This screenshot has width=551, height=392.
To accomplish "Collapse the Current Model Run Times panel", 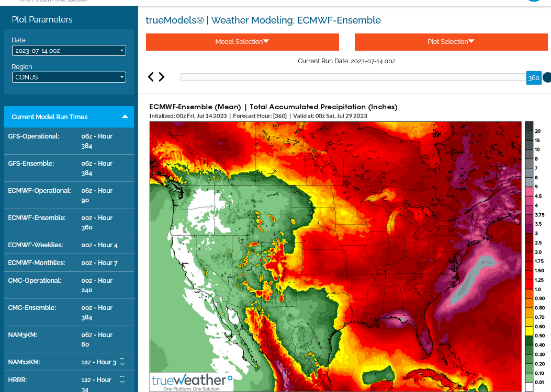I will [x=125, y=117].
